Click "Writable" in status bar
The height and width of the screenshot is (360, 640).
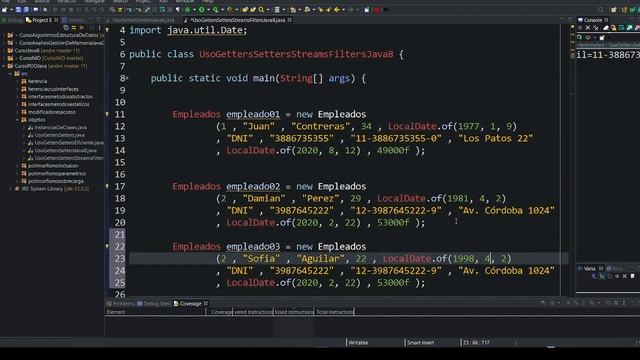pos(358,342)
